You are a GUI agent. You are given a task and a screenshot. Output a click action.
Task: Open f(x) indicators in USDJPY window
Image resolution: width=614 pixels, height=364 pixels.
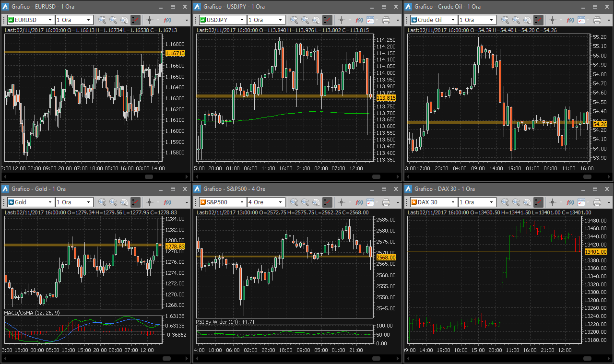coord(359,20)
